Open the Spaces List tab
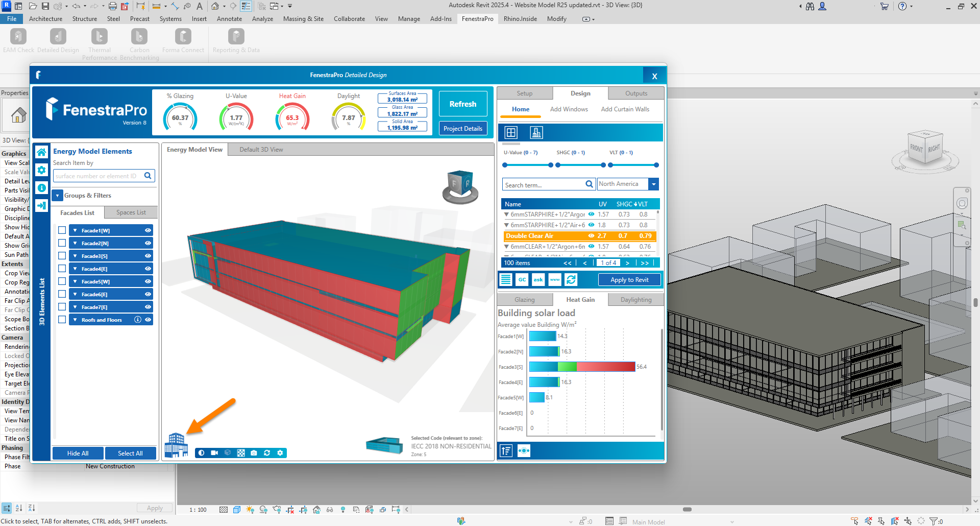 pyautogui.click(x=131, y=212)
